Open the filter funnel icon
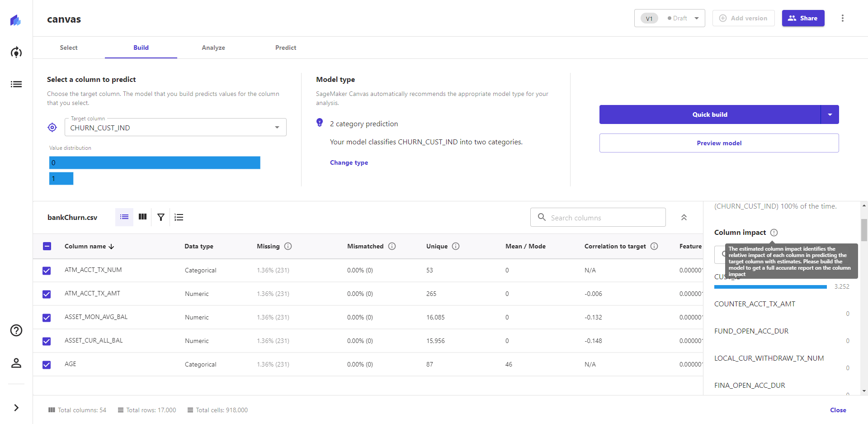 tap(161, 217)
